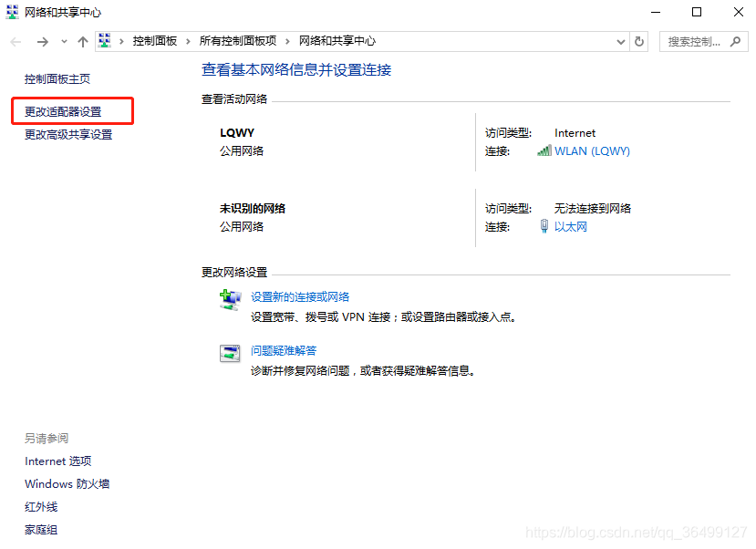Select the 未识别的网络 text
This screenshot has width=756, height=549.
tap(253, 209)
